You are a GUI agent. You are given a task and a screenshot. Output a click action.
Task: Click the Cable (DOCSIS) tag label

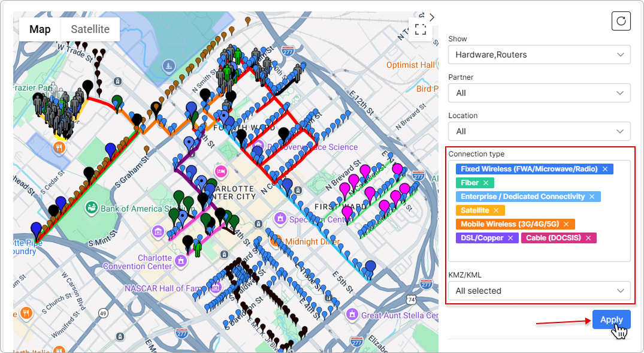[x=553, y=238]
